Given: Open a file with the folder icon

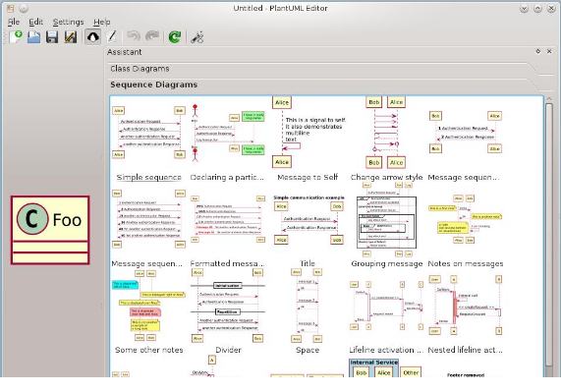Looking at the screenshot, I should click(34, 36).
